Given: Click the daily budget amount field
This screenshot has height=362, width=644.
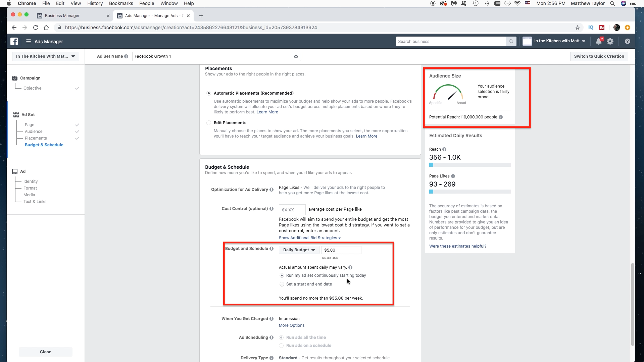Looking at the screenshot, I should [341, 250].
